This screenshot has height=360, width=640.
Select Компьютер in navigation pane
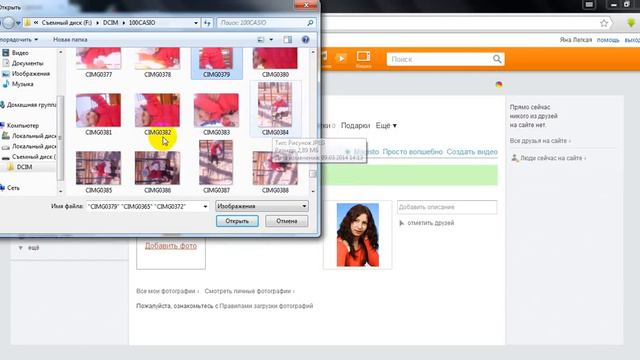(x=23, y=126)
